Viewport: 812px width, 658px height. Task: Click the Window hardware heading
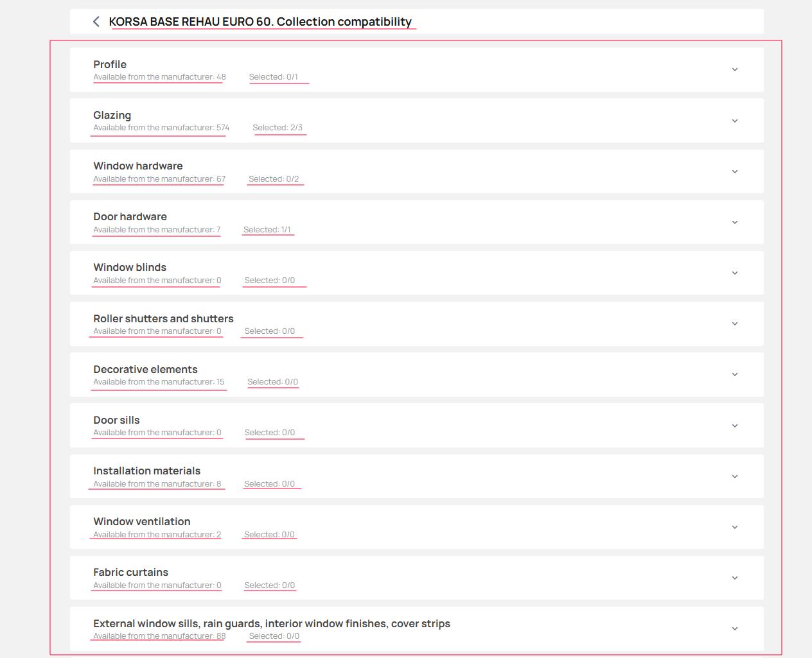coord(137,166)
